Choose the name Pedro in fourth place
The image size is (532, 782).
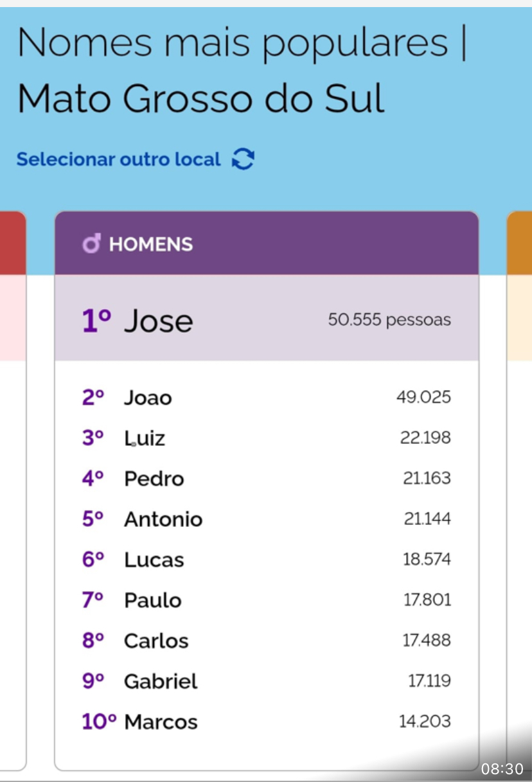click(x=154, y=479)
